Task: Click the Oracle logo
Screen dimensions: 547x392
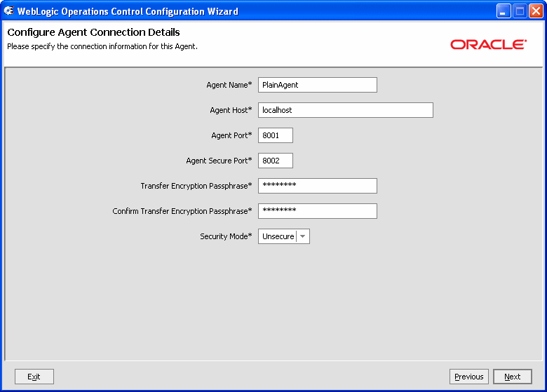Action: (488, 44)
